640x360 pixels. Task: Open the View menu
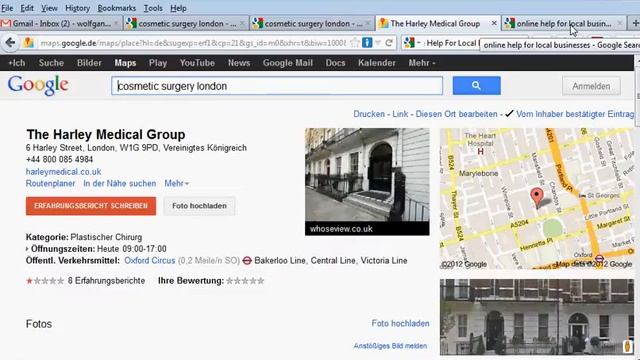[49, 8]
